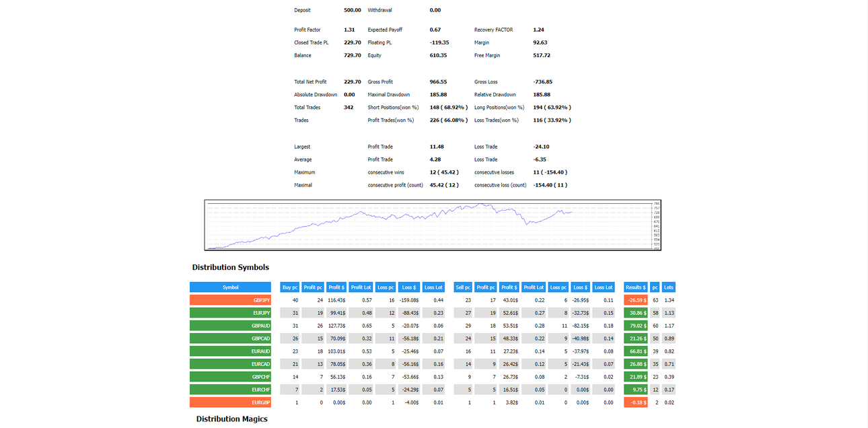Viewport: 868px width, 428px height.
Task: Click the -26.59 $ result cell
Action: click(636, 300)
